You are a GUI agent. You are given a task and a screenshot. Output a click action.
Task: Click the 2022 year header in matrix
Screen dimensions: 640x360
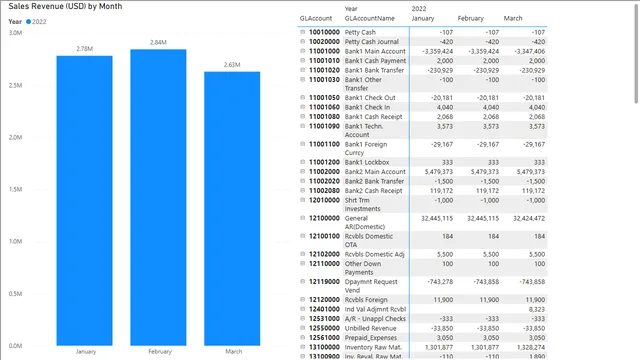(x=419, y=9)
